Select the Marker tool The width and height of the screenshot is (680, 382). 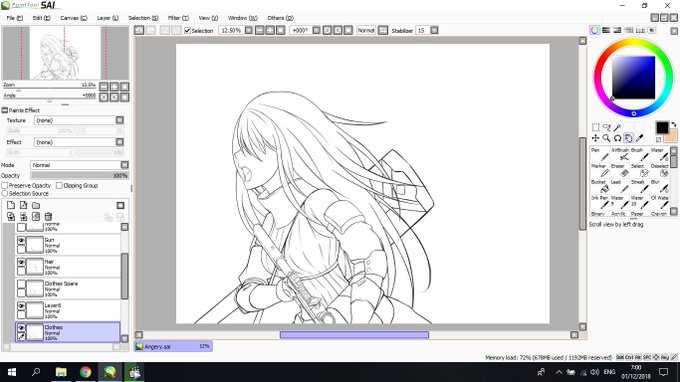coord(600,170)
